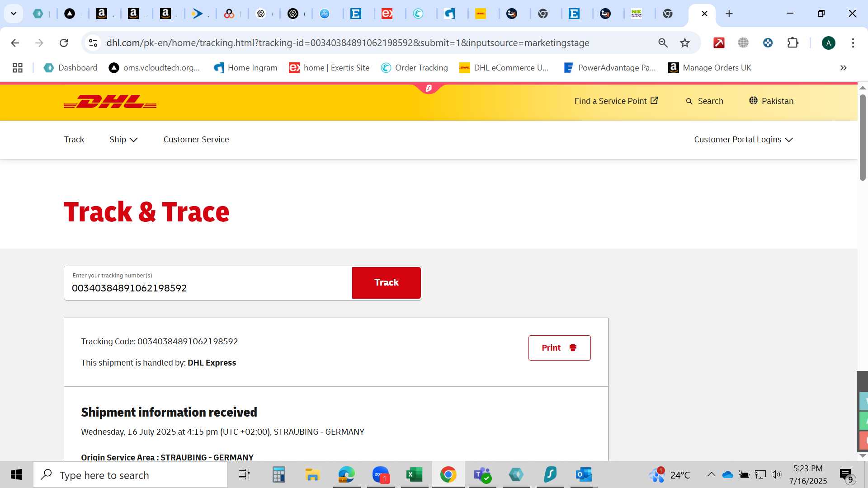Image resolution: width=868 pixels, height=488 pixels.
Task: Open PowerAdvantage bookmark
Action: (610, 68)
